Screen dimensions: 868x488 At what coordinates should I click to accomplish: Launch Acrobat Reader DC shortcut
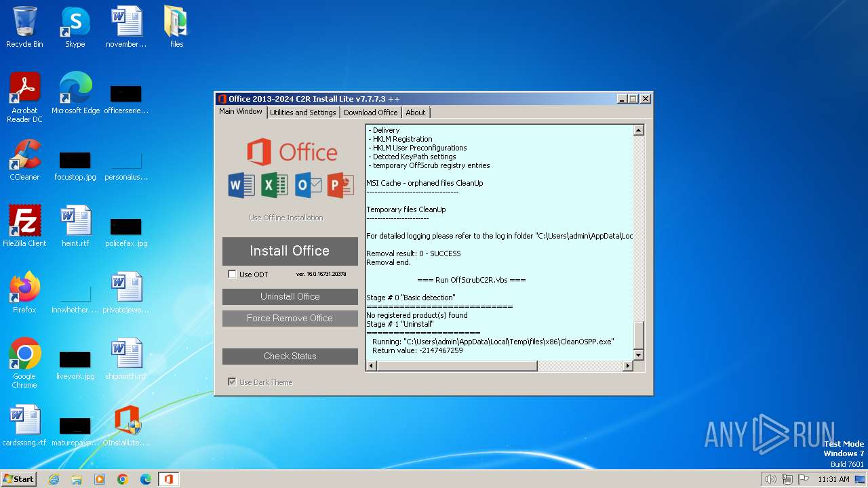coord(24,98)
